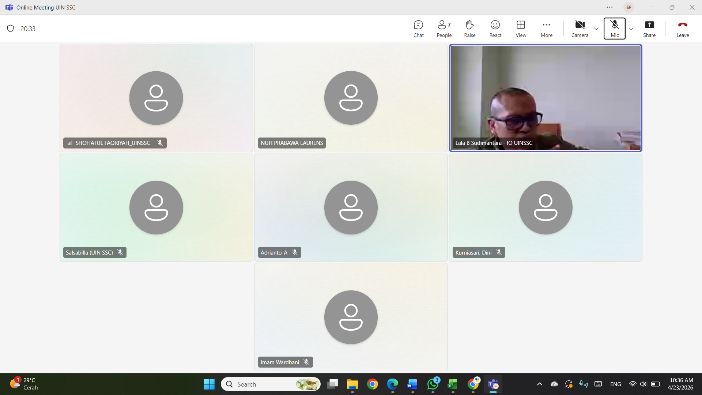The image size is (702, 395).
Task: Select the Salsabila UIN SSC participant tile
Action: pos(156,207)
